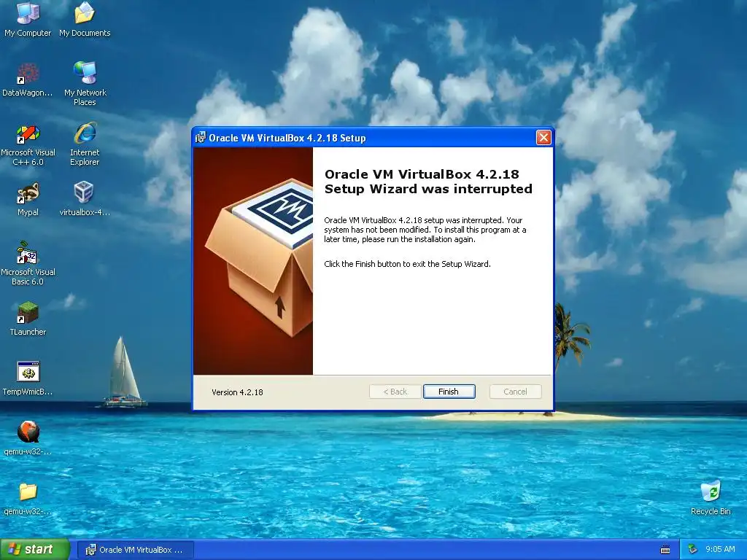Select the TempWmicB batch file icon
Screen dimensions: 747x560
(x=28, y=378)
